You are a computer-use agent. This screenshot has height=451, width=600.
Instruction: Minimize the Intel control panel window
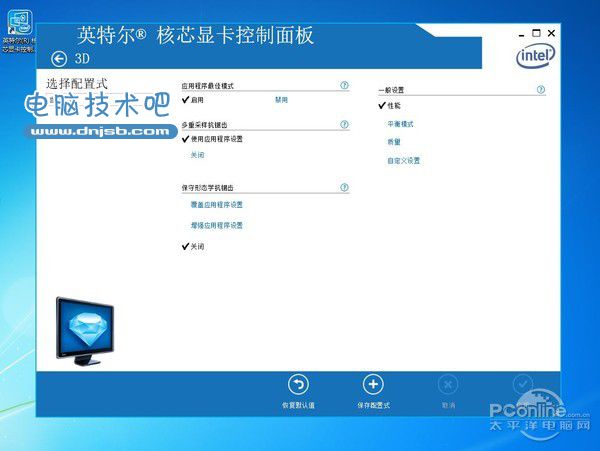click(x=521, y=34)
